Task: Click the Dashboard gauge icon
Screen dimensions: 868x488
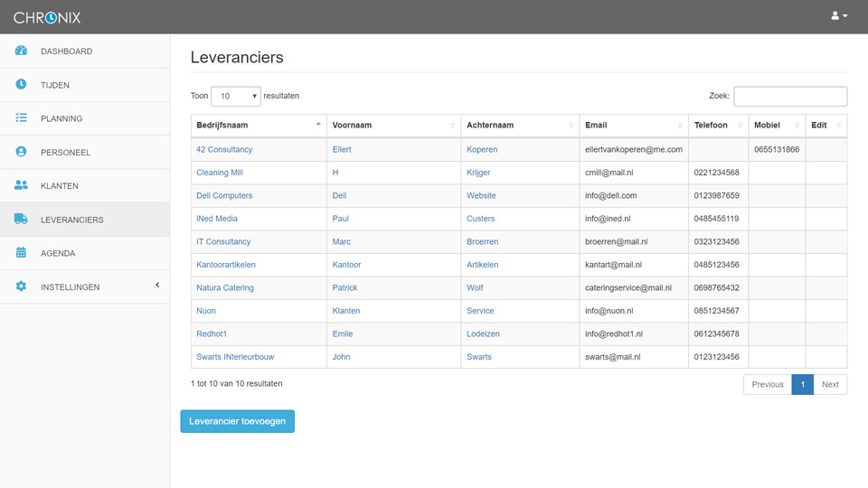Action: pos(21,51)
